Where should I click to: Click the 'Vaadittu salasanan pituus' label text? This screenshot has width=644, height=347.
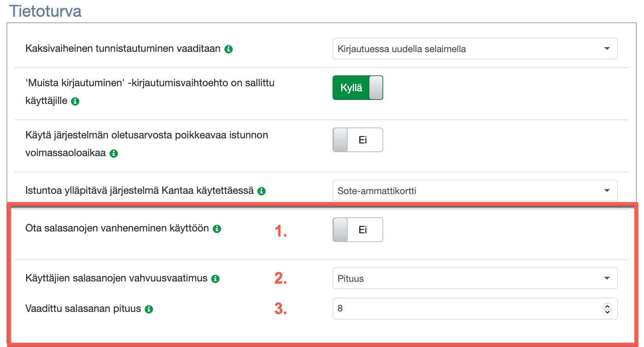83,309
